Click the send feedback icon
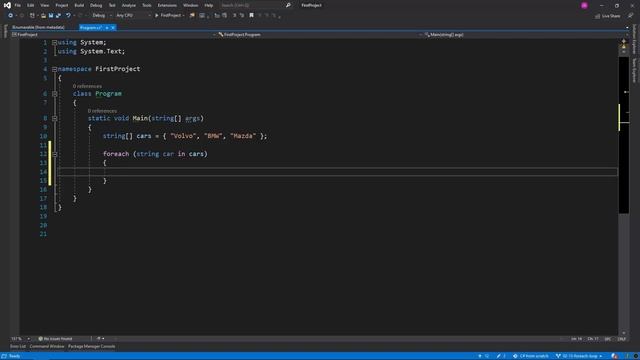Screen dimensions: 640x360 pos(630,16)
